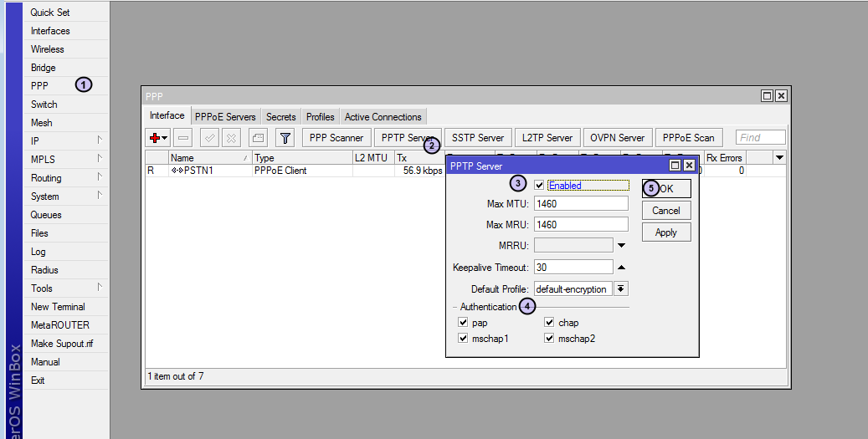
Task: Open the column selector arrow after Rx Errors
Action: point(779,158)
